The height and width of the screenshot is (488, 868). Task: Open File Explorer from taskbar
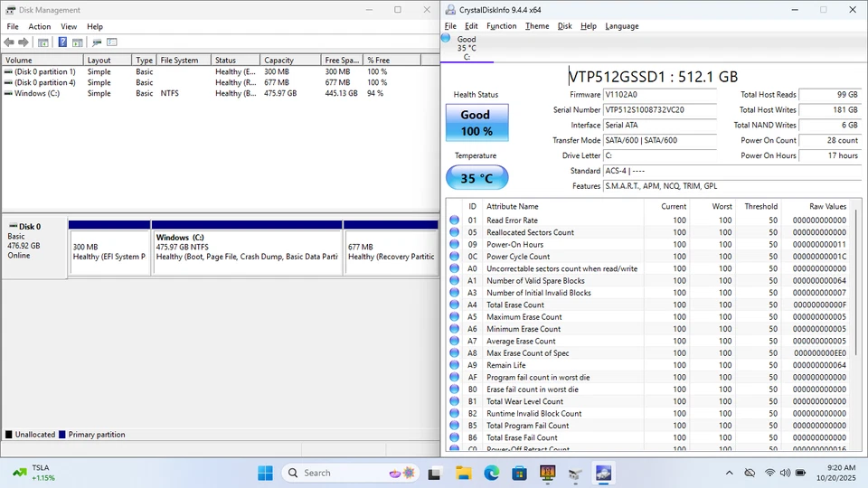[x=463, y=473]
